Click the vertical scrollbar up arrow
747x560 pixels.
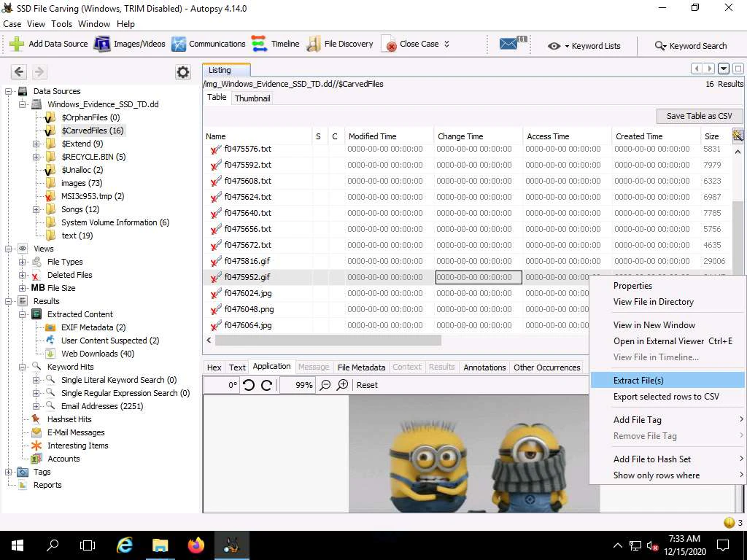point(738,152)
